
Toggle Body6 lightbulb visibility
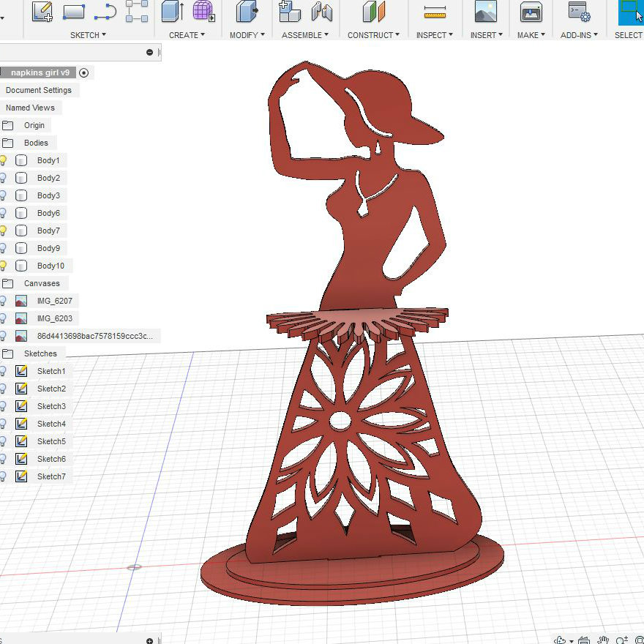[x=3, y=213]
